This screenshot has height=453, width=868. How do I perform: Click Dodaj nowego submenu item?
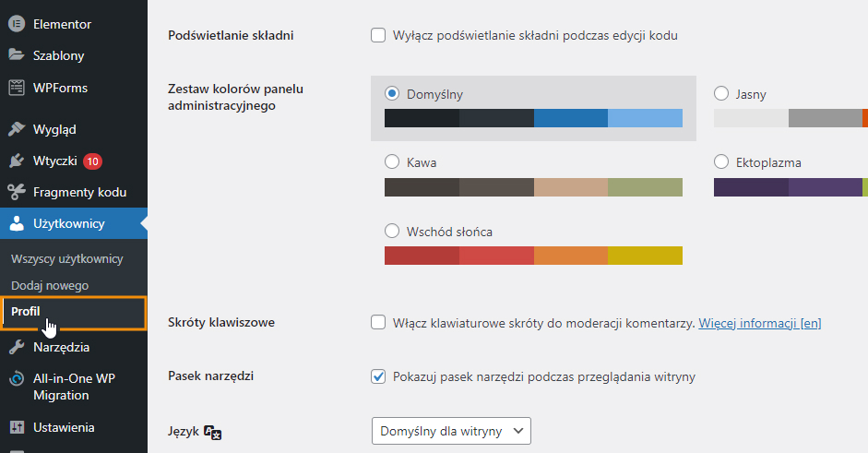click(x=50, y=285)
